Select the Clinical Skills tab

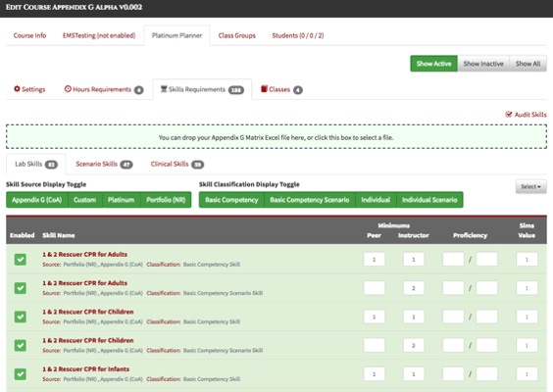click(x=177, y=165)
